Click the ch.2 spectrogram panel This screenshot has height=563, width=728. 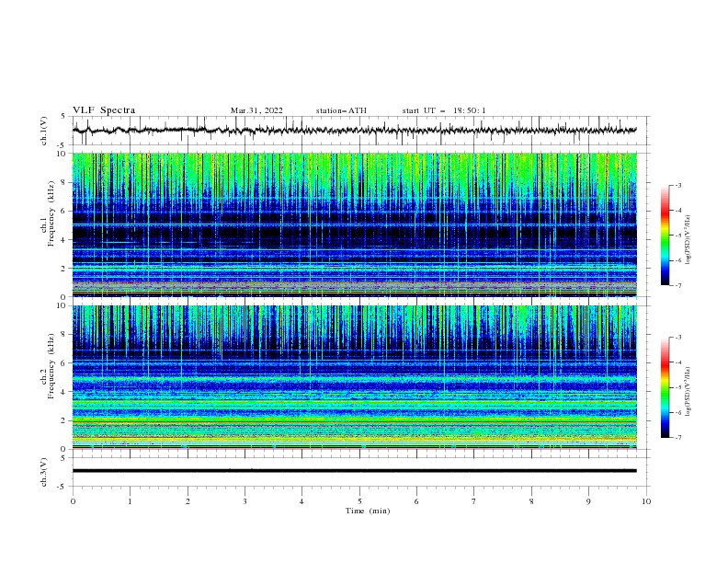354,377
